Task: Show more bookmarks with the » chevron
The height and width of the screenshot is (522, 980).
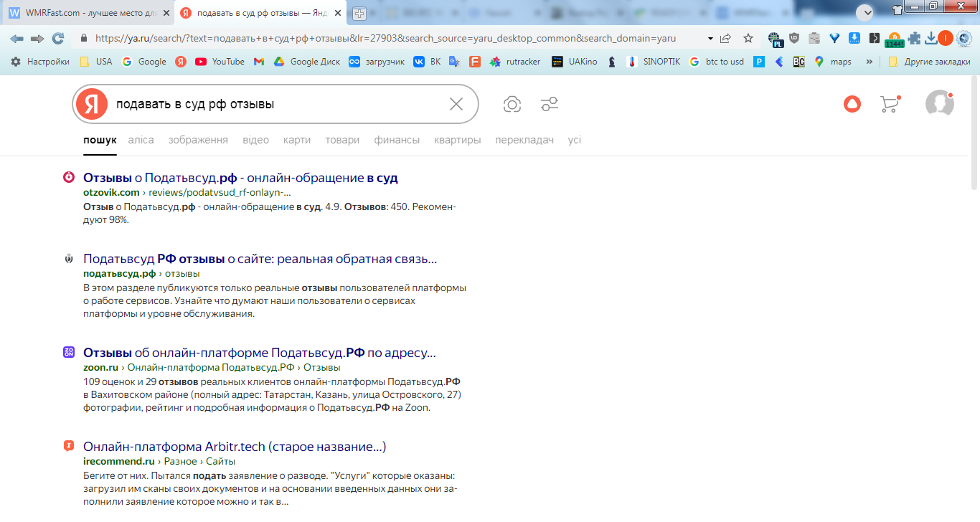Action: (870, 62)
